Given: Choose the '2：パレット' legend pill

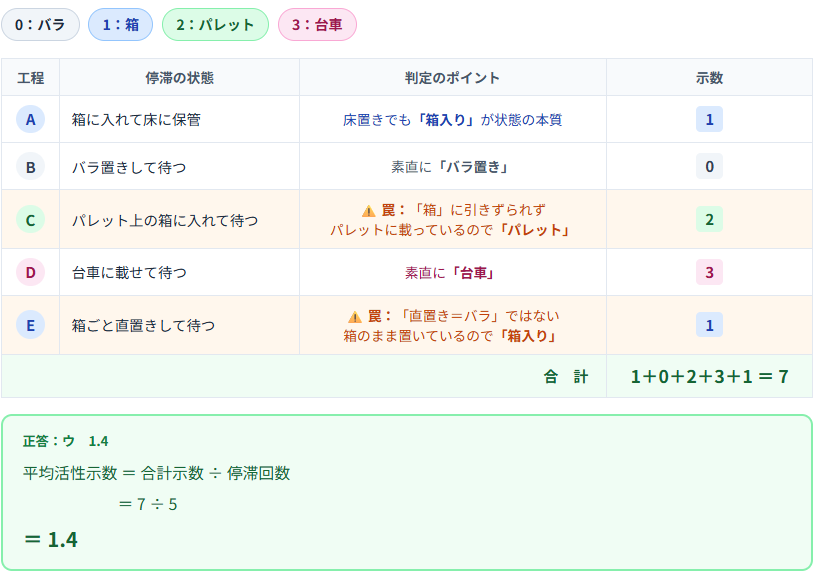Looking at the screenshot, I should [215, 25].
